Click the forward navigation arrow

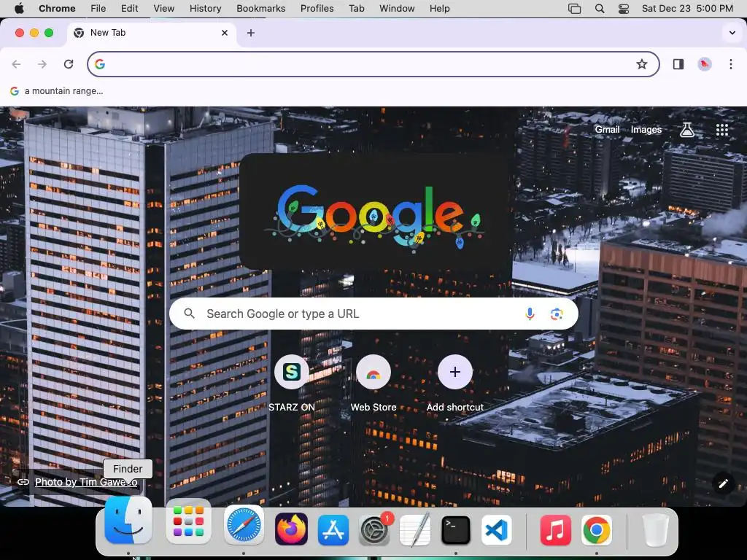pos(42,64)
